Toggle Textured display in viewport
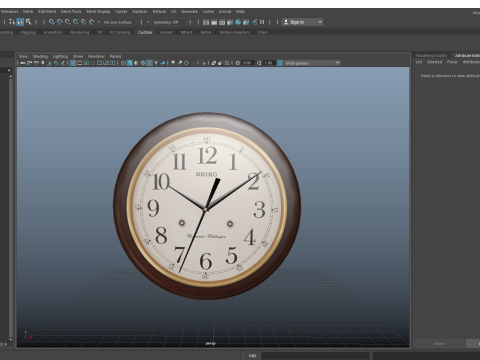 coord(149,63)
